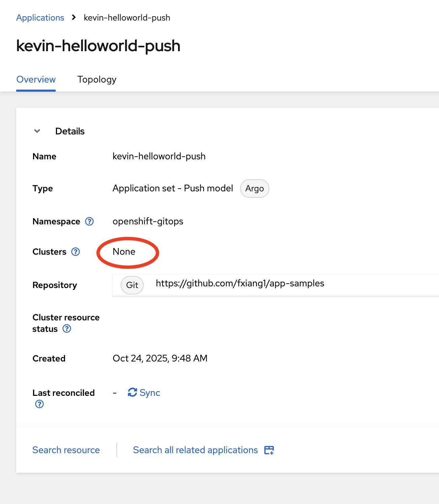Click the Sync refresh arrows icon
439x504 pixels.
(132, 392)
